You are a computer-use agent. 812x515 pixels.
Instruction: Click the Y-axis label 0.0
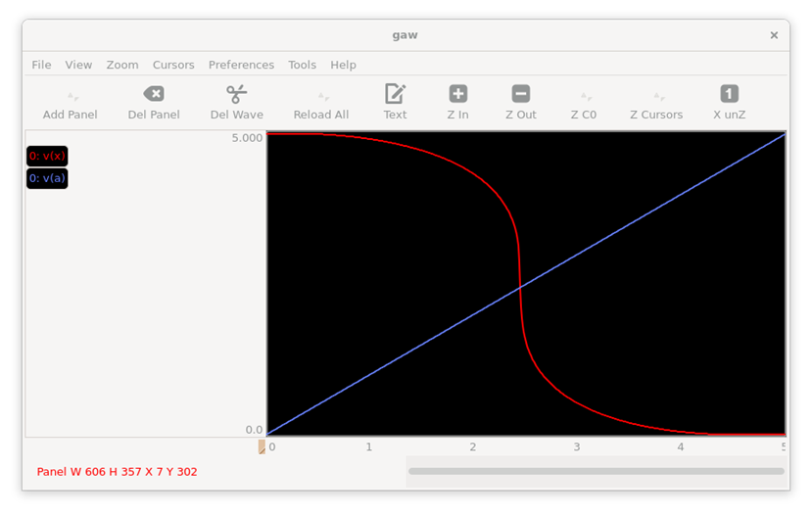coord(254,430)
